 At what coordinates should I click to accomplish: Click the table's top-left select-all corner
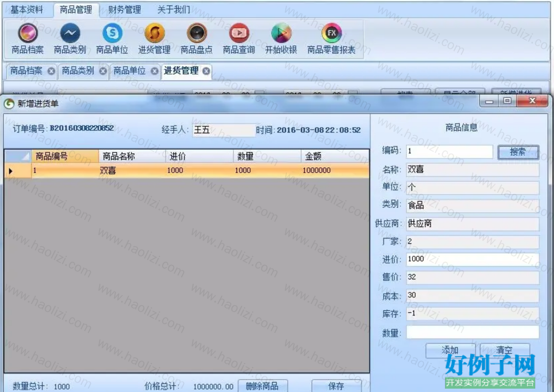click(x=18, y=156)
